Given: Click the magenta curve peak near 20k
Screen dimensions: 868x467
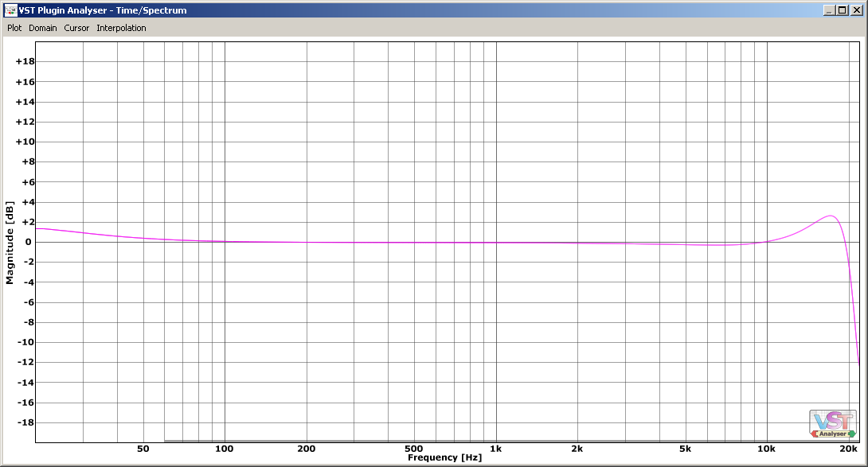Looking at the screenshot, I should [x=831, y=216].
